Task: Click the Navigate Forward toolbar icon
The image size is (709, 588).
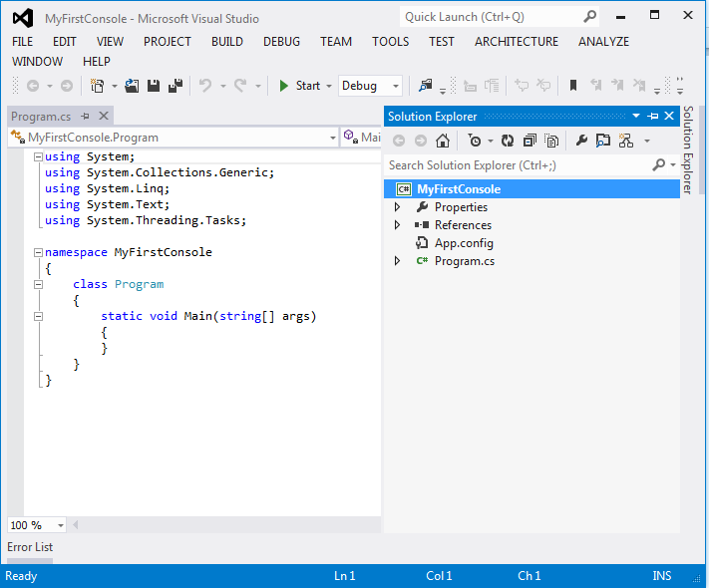Action: tap(67, 86)
